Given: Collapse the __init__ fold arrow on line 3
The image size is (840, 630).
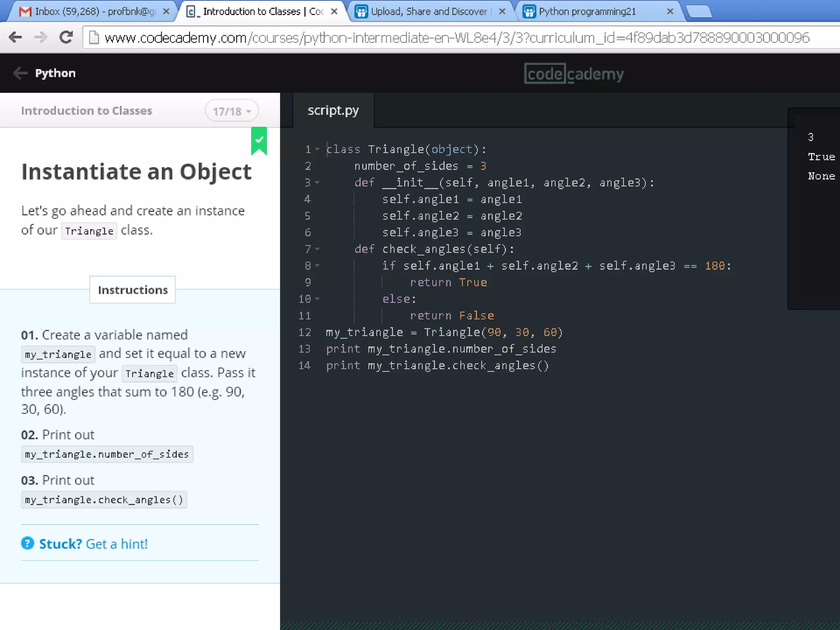Looking at the screenshot, I should coord(317,183).
